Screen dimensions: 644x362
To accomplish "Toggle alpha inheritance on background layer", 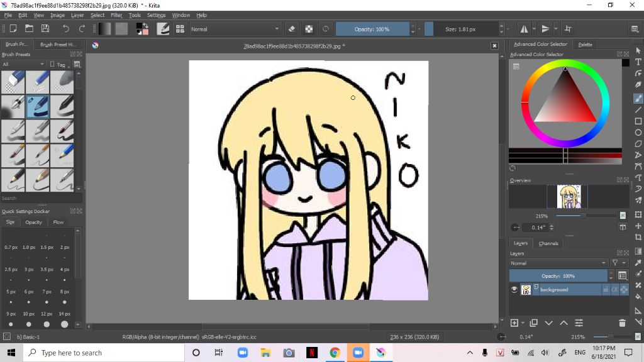I will click(615, 289).
